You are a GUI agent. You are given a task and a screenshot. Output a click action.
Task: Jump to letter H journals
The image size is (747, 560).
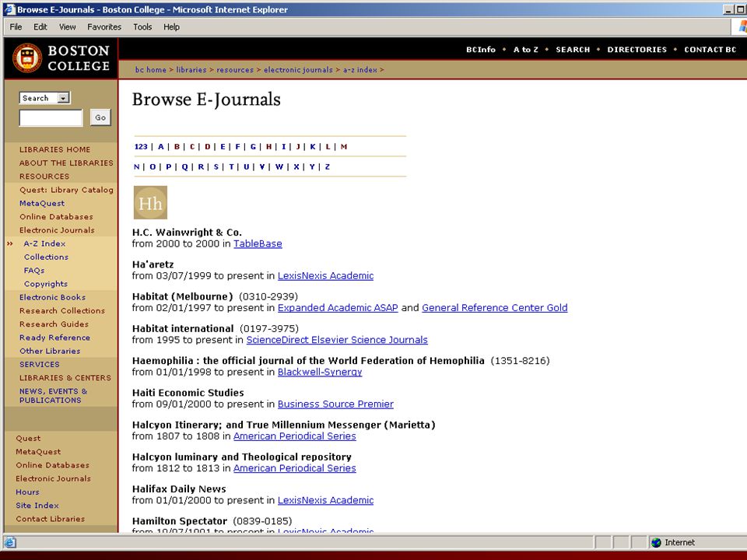[268, 147]
